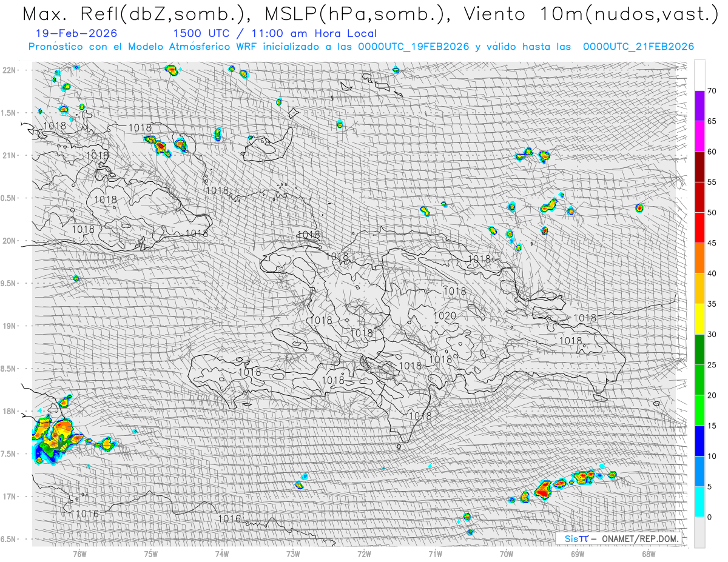The image size is (728, 562).
Task: Select the 20N latitude axis label
Action: click(9, 241)
